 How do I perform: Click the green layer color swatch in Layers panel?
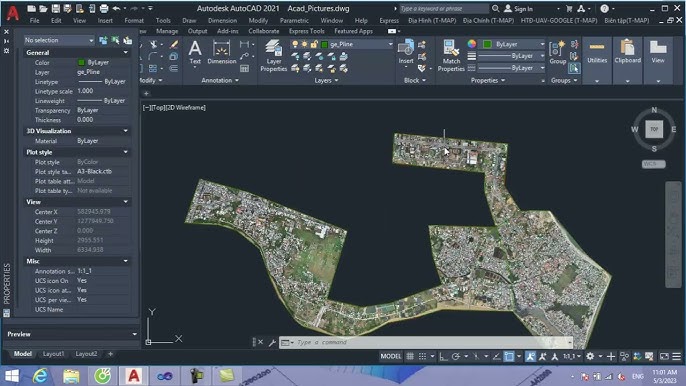(325, 44)
